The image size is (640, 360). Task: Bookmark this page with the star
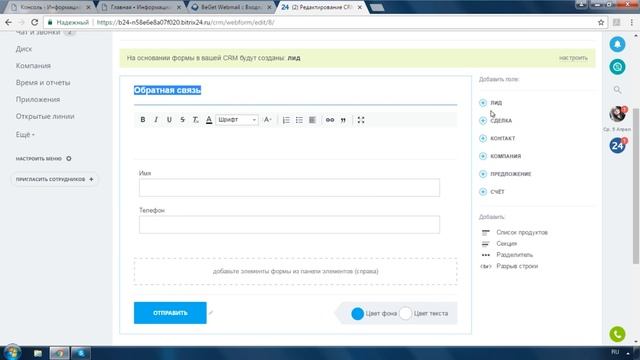tap(601, 22)
